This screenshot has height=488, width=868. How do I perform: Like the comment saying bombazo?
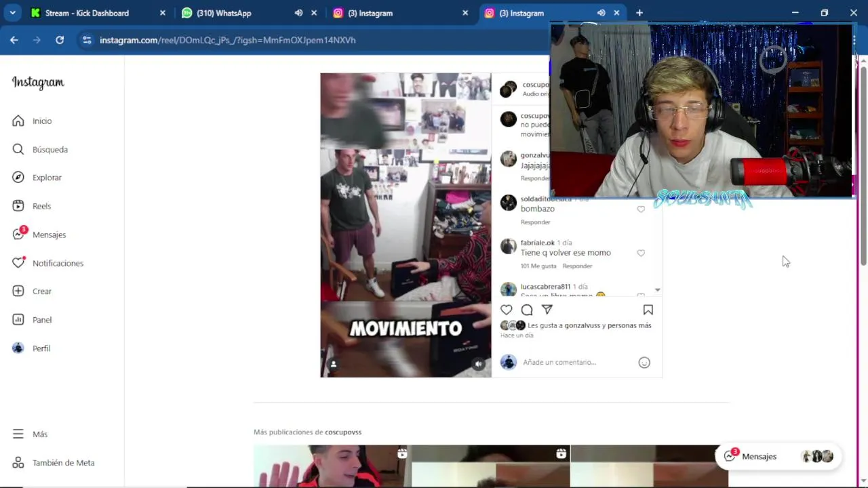pos(641,209)
